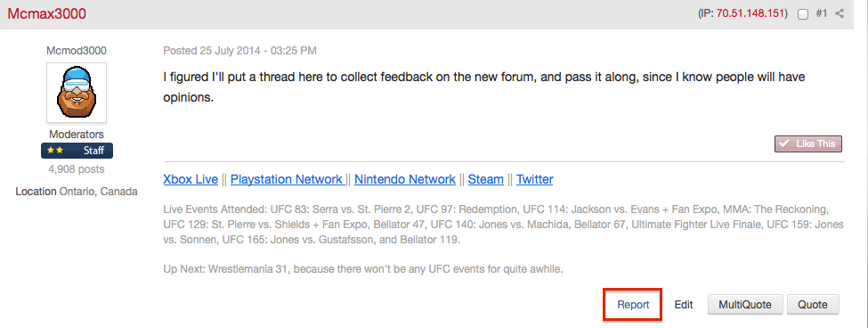The width and height of the screenshot is (868, 328).
Task: Click the Mcmod3000 name above avatar
Action: click(x=77, y=51)
